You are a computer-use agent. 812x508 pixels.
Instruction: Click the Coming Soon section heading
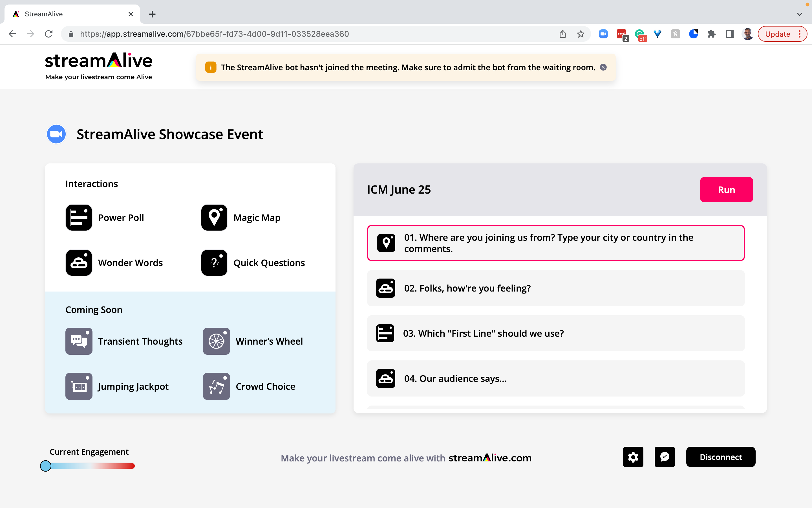(x=94, y=309)
